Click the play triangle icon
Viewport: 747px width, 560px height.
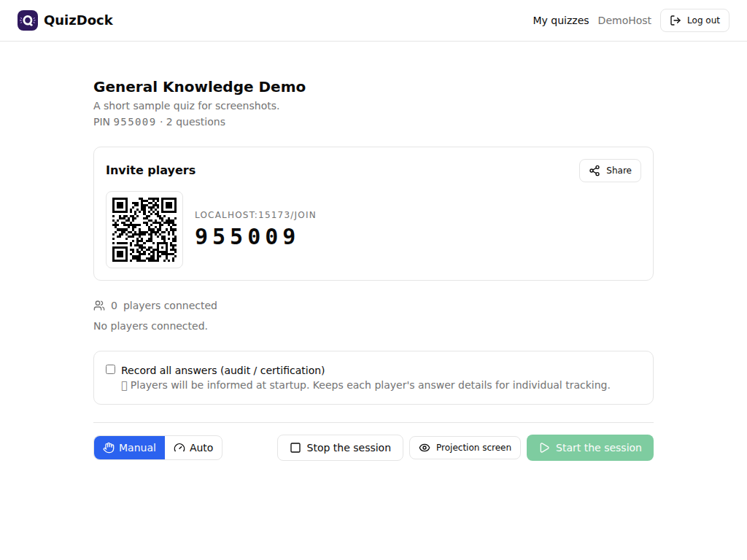tap(544, 448)
